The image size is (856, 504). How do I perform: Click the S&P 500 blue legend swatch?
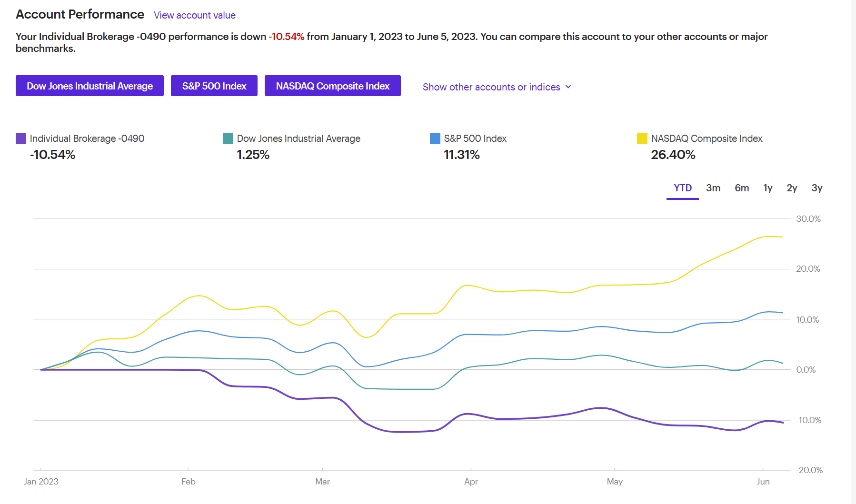(x=434, y=138)
